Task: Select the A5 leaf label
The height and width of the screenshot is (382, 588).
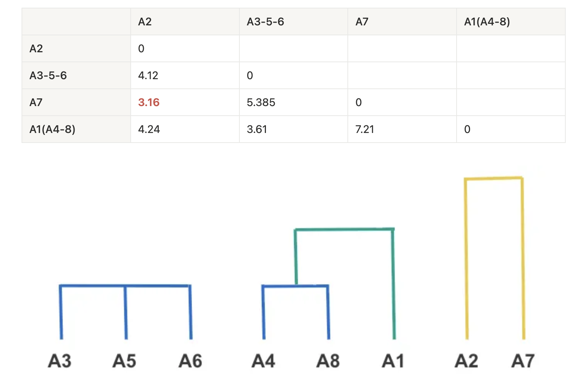Action: coord(124,361)
